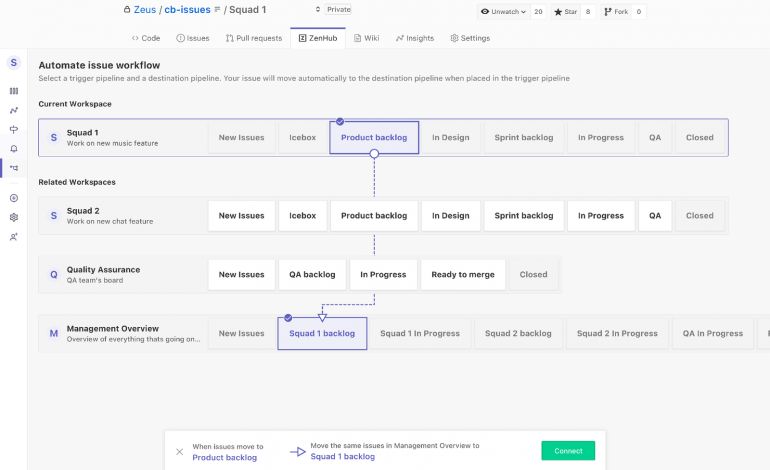Click the cb-issues repository link
Image resolution: width=770 pixels, height=470 pixels.
click(x=187, y=9)
